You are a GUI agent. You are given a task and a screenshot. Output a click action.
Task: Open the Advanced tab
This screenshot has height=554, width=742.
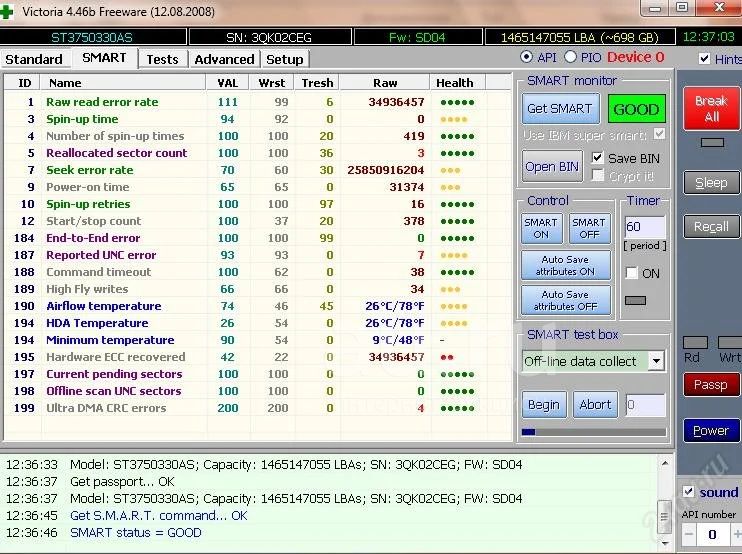pyautogui.click(x=224, y=60)
